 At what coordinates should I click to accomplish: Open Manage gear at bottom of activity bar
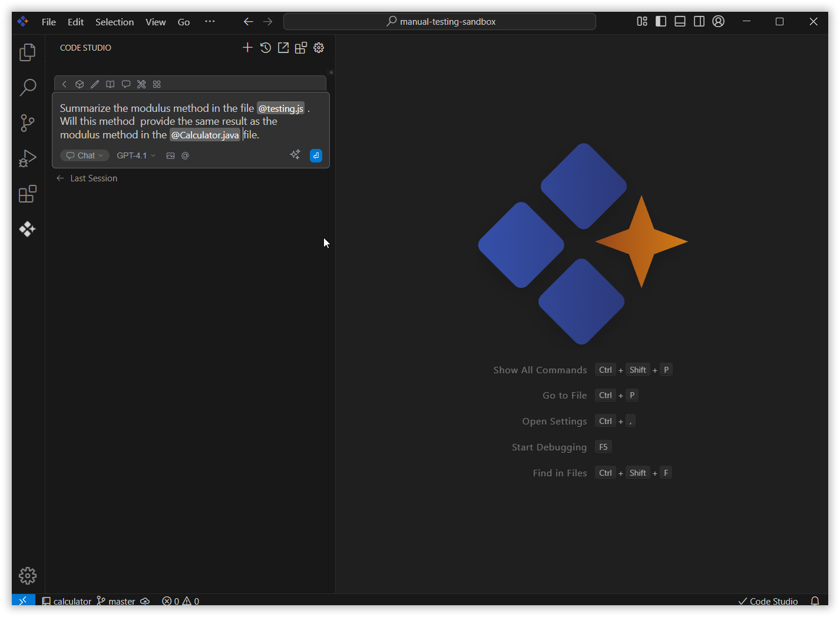click(x=28, y=576)
